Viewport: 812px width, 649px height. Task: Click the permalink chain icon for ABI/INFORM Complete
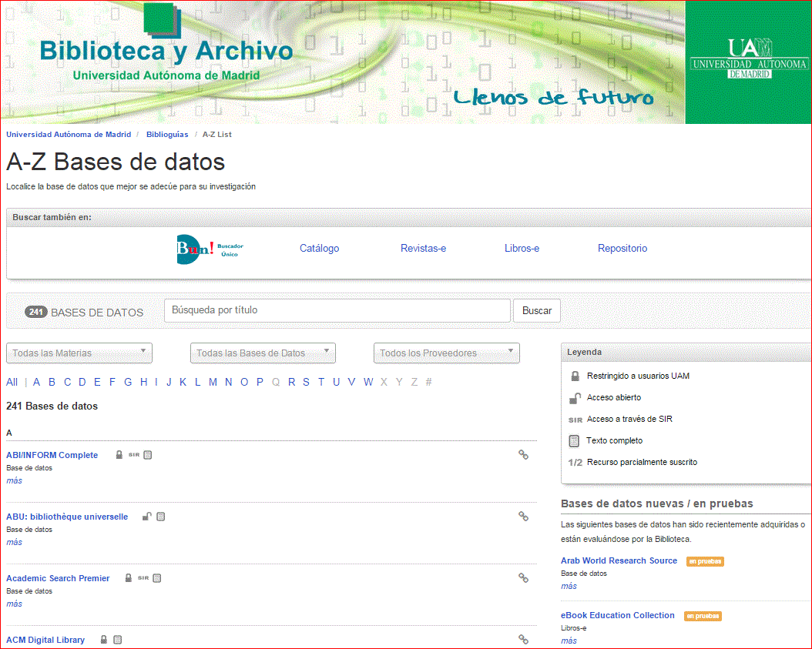[524, 454]
